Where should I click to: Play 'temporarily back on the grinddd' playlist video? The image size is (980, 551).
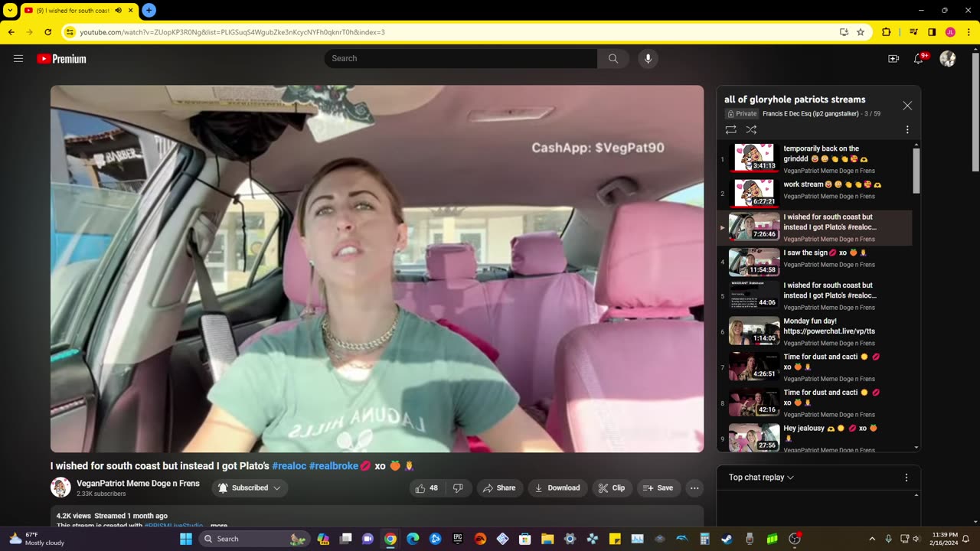[815, 159]
